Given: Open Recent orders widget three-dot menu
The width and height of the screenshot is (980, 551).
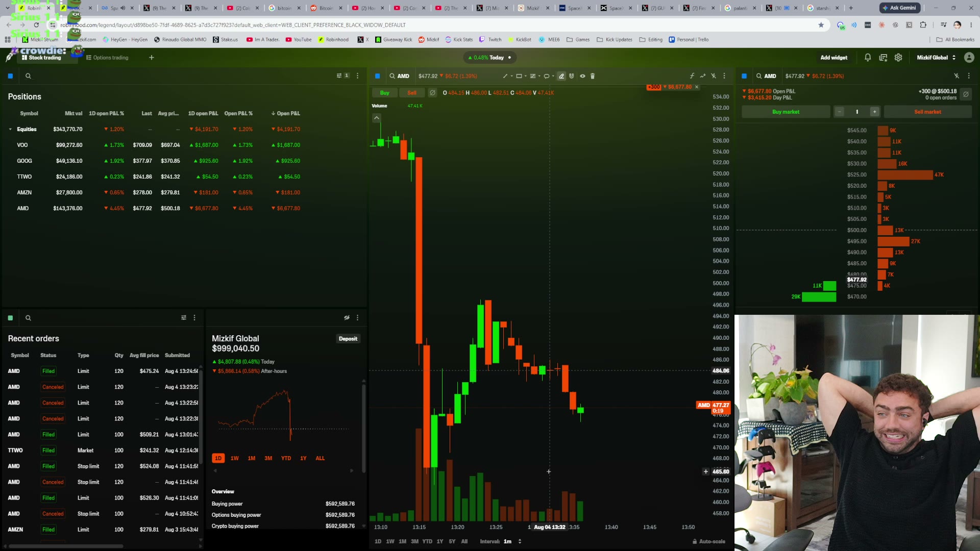Looking at the screenshot, I should tap(194, 318).
